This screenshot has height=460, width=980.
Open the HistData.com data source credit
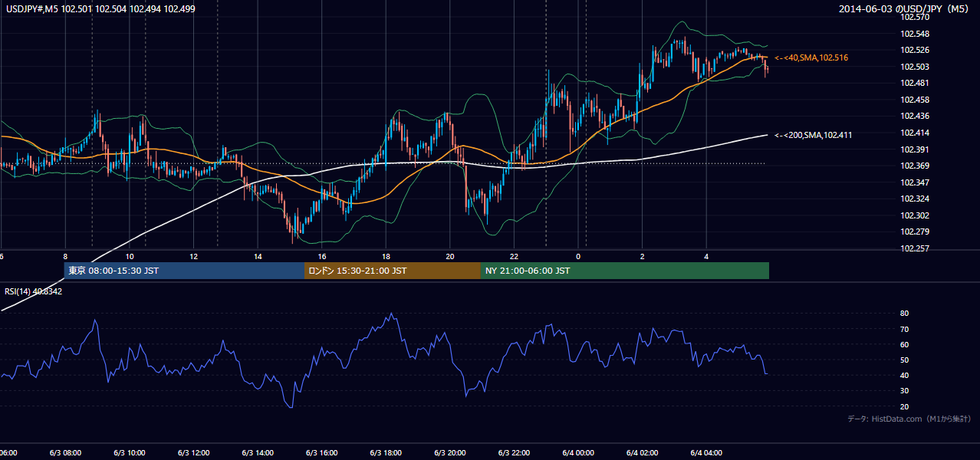(909, 419)
